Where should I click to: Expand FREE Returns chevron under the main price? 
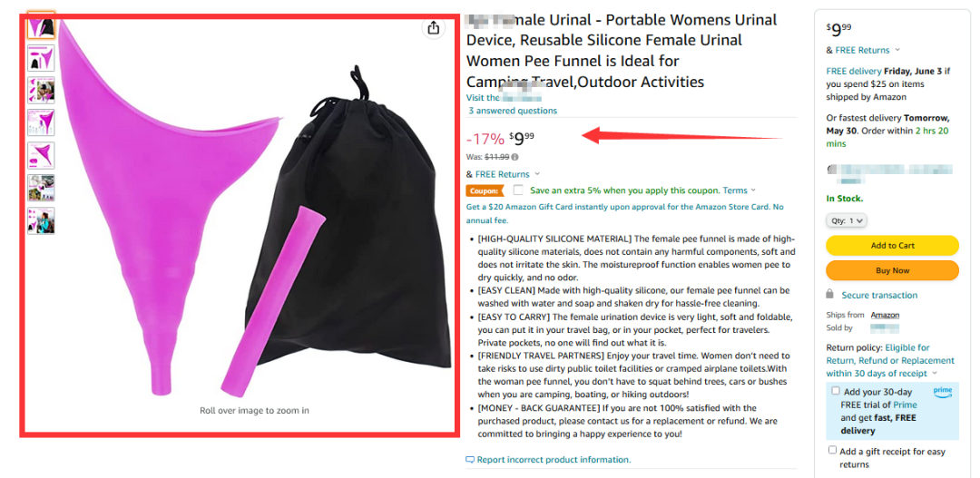537,174
